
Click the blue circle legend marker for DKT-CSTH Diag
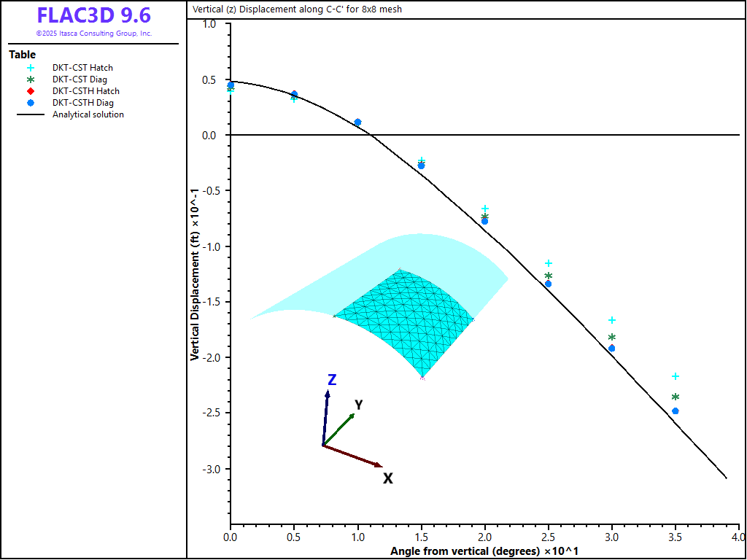point(31,103)
